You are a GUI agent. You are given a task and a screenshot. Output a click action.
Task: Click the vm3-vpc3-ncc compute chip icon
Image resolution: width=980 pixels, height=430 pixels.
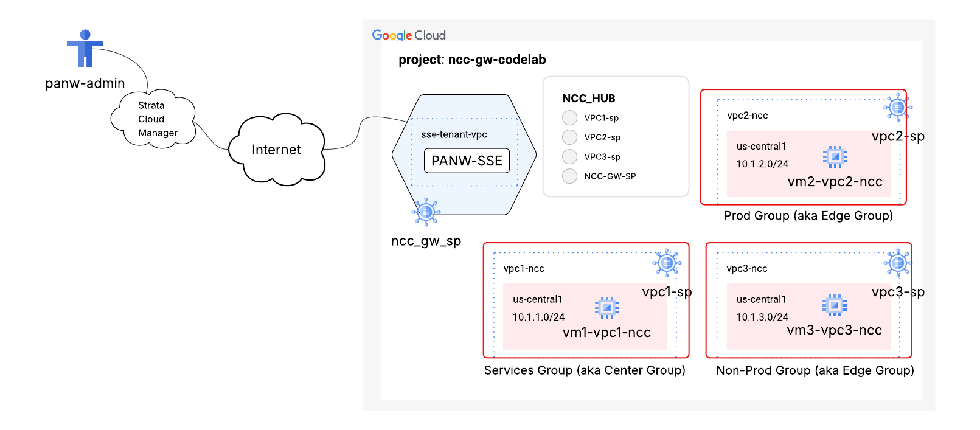835,305
